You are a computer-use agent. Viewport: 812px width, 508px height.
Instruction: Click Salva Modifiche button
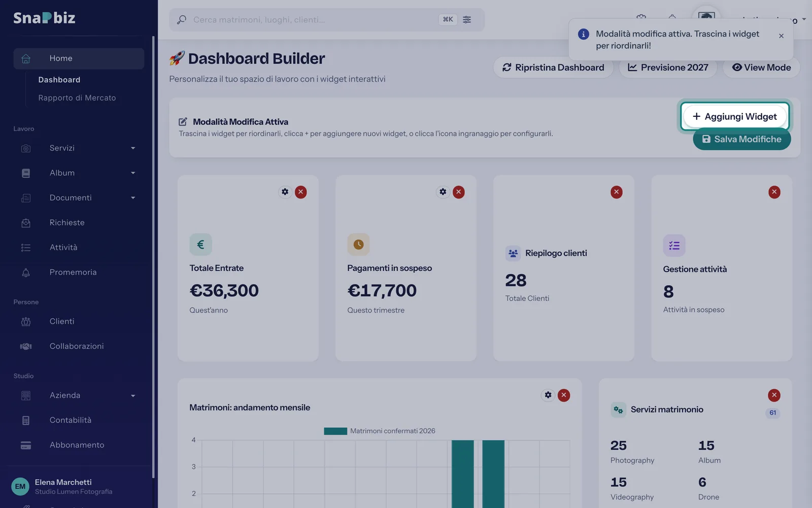(741, 139)
